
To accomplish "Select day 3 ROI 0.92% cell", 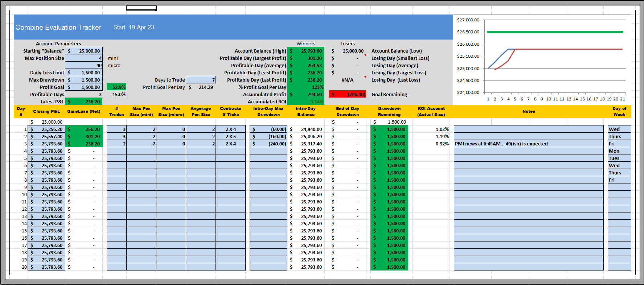I will tap(431, 144).
